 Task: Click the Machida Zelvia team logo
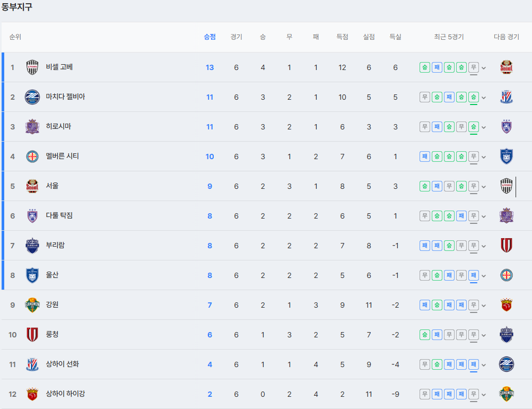point(32,97)
